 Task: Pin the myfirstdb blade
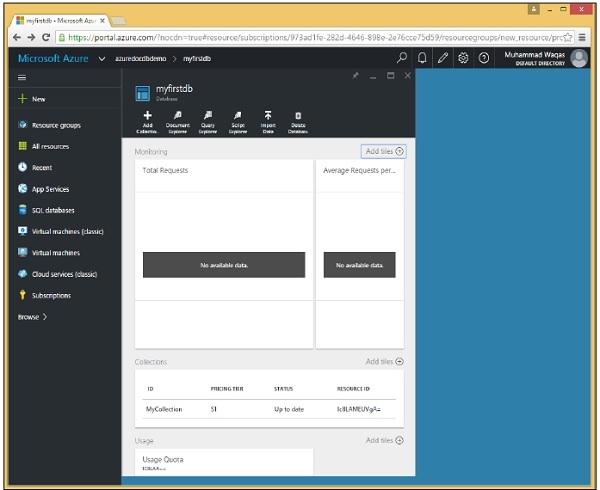coord(355,76)
